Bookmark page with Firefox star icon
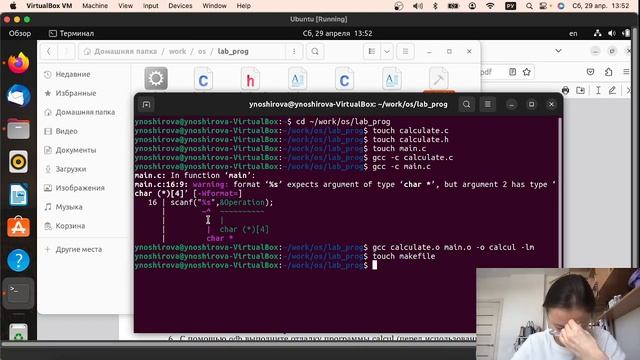 coord(527,72)
